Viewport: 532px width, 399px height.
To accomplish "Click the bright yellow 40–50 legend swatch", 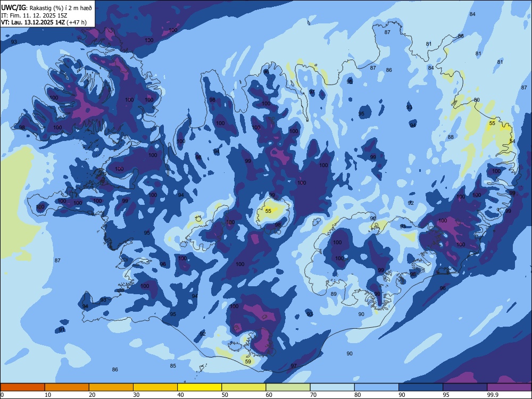I will click(x=199, y=387).
